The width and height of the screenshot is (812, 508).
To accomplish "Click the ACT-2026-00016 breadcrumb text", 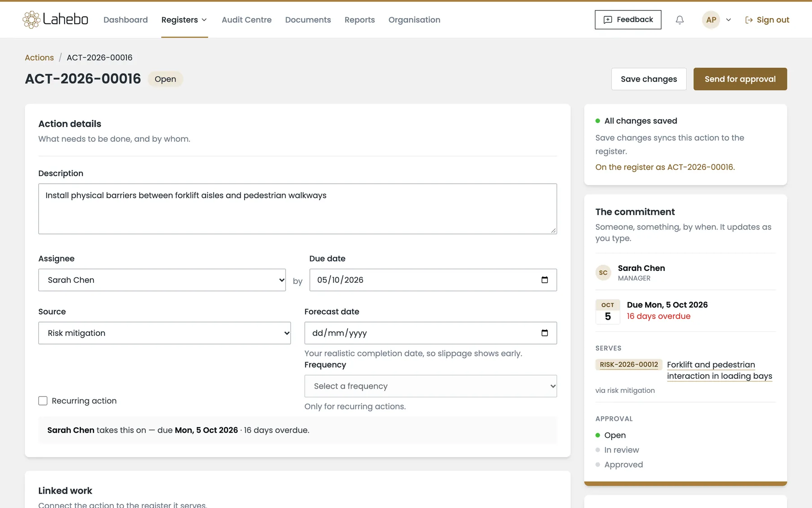I will [x=100, y=57].
